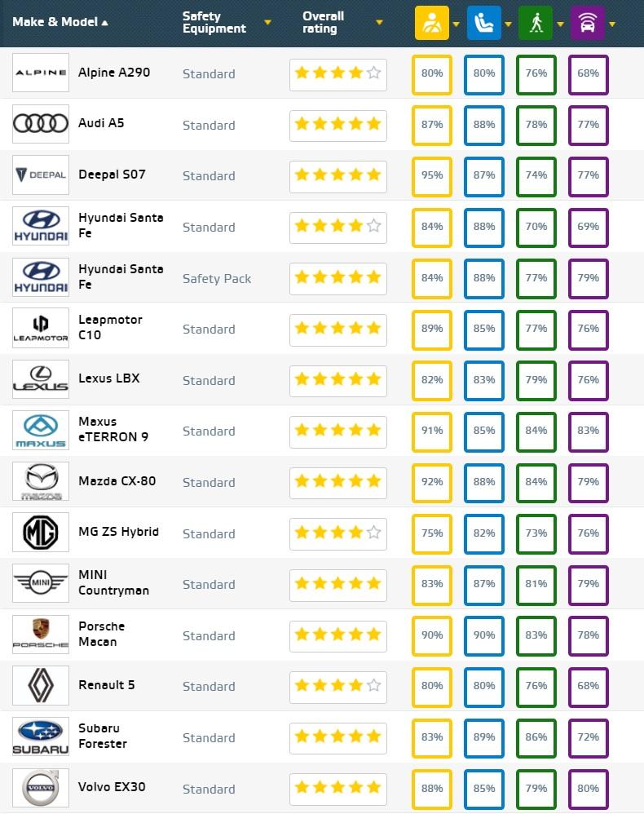Click the Volvo logo image
Viewport: 644px width, 814px height.
[x=41, y=788]
